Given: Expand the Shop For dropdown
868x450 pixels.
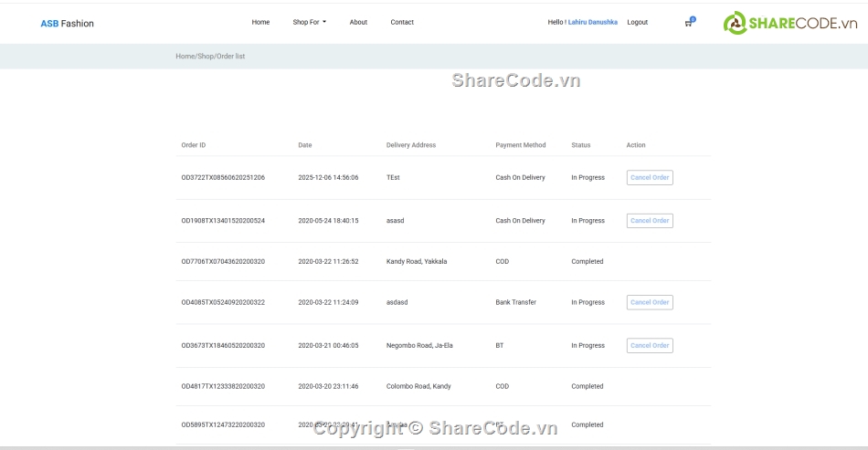Looking at the screenshot, I should coord(309,22).
